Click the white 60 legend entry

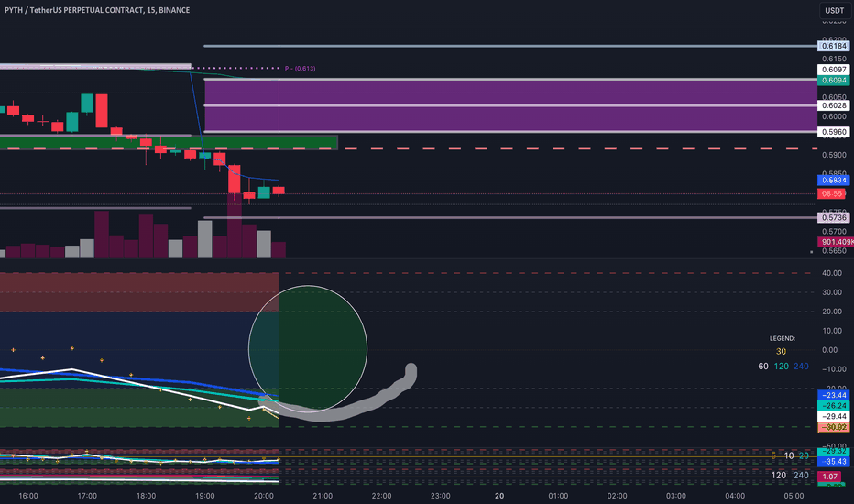pos(763,367)
